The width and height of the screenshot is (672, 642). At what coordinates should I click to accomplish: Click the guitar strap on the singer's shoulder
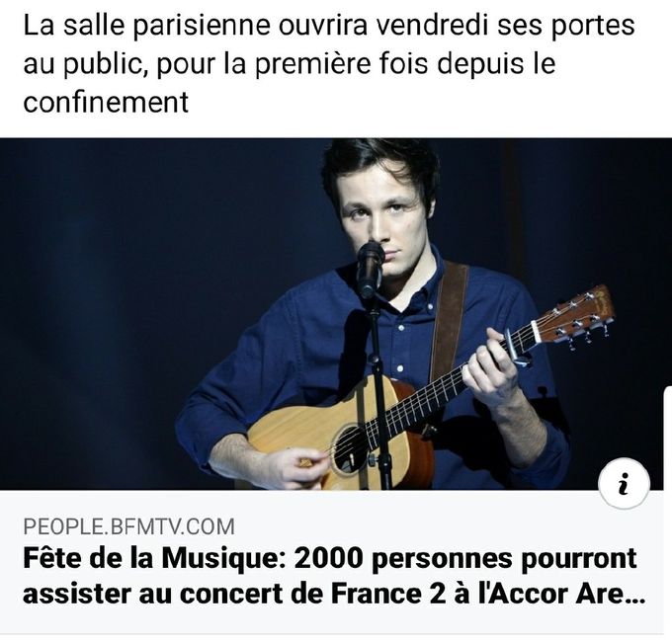coord(449,321)
